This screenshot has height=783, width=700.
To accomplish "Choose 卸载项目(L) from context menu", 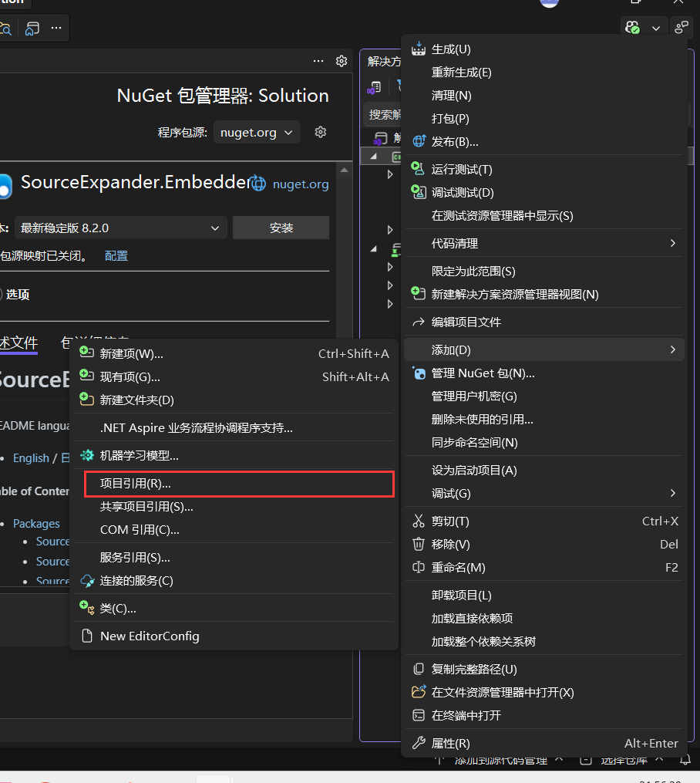I will (544, 596).
